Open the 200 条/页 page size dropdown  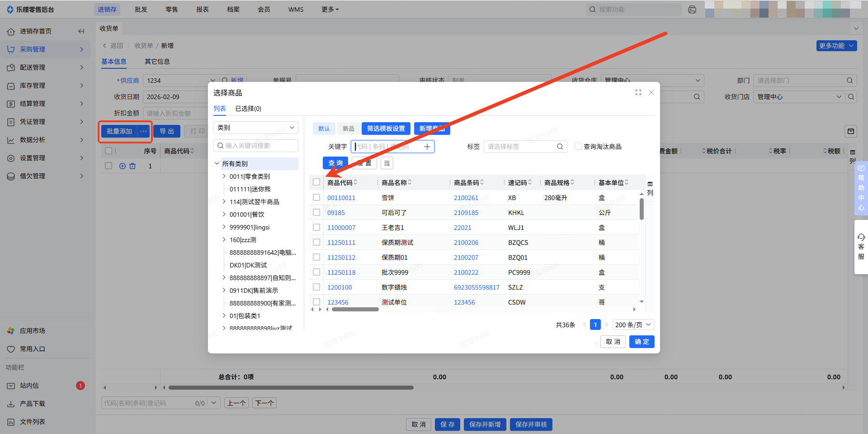point(633,324)
